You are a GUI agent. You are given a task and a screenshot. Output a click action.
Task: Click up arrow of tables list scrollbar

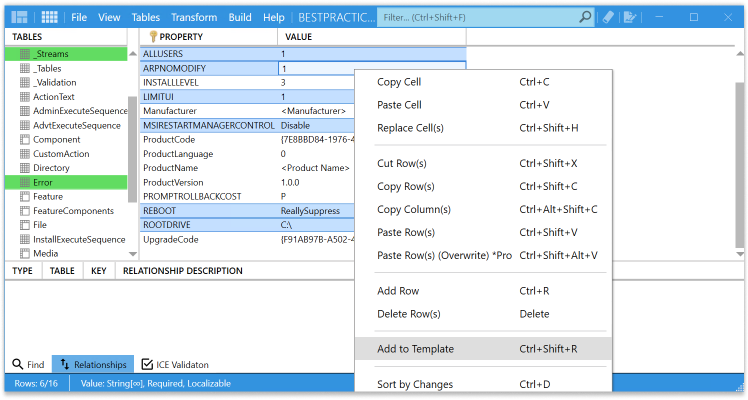tap(133, 53)
